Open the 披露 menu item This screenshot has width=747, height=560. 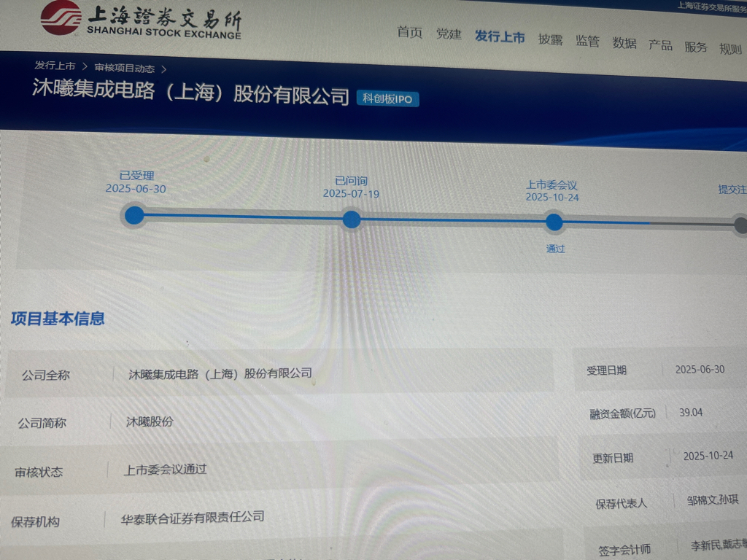click(x=550, y=39)
